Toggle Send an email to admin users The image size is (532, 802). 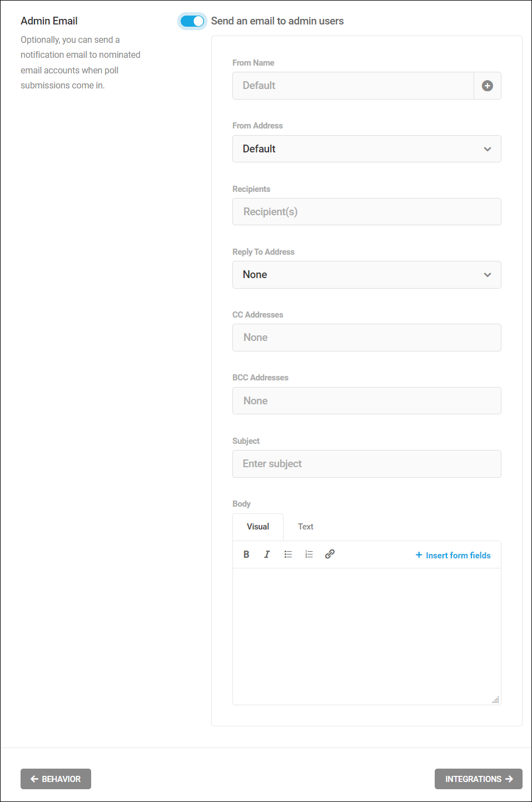click(x=192, y=21)
